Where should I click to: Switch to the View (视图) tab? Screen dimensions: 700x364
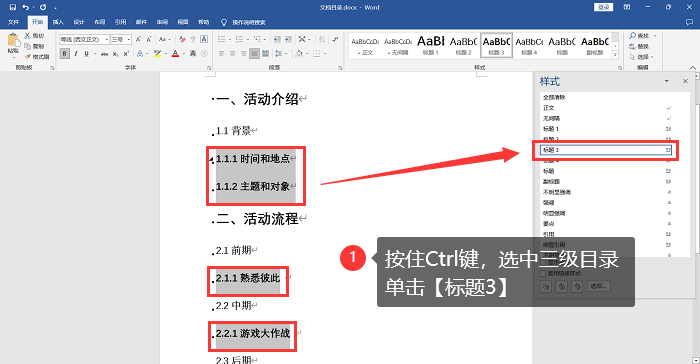183,22
